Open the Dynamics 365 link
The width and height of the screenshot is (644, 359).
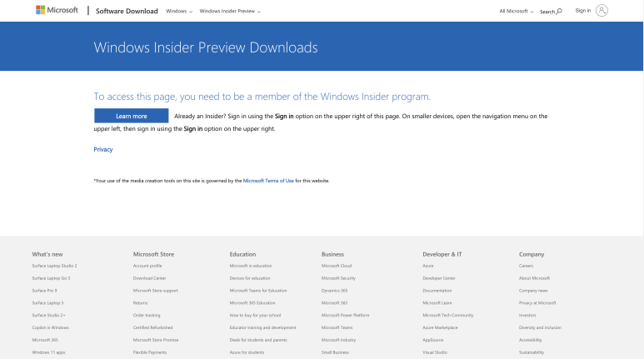pyautogui.click(x=334, y=291)
